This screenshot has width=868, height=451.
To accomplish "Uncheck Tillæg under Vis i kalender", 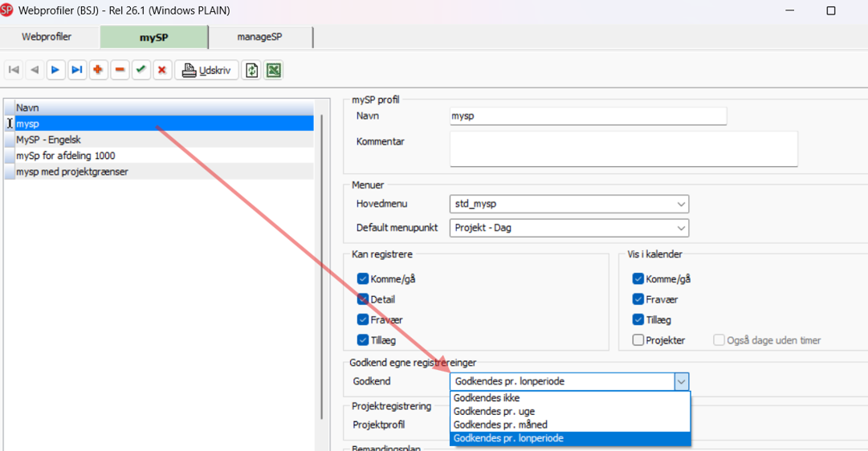I will 638,320.
